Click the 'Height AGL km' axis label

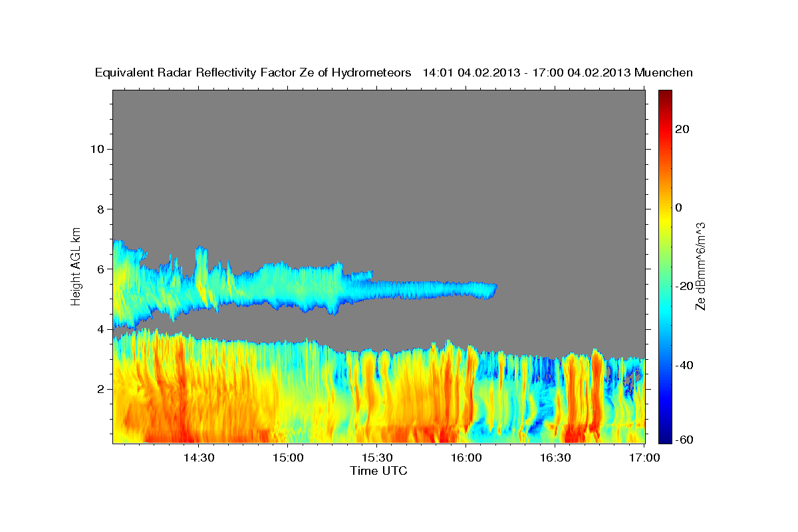point(76,265)
